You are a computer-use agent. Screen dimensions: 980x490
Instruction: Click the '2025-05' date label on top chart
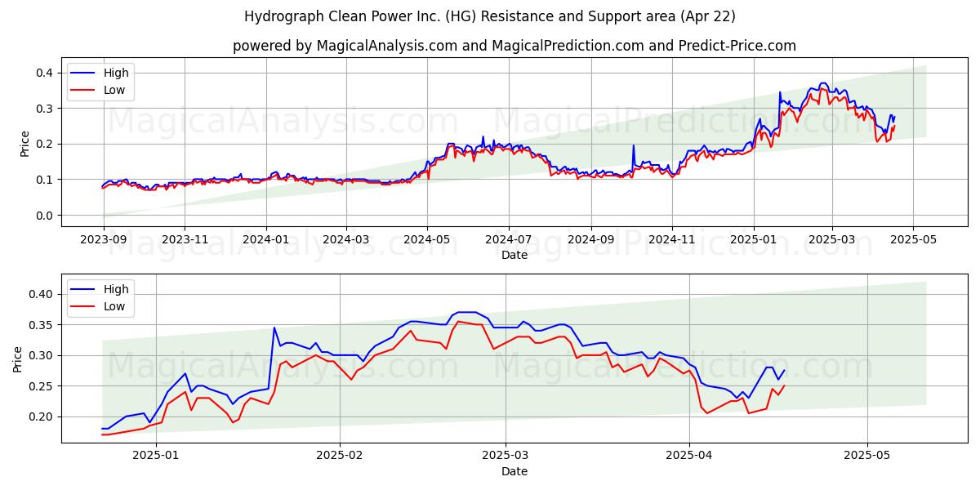tap(913, 241)
